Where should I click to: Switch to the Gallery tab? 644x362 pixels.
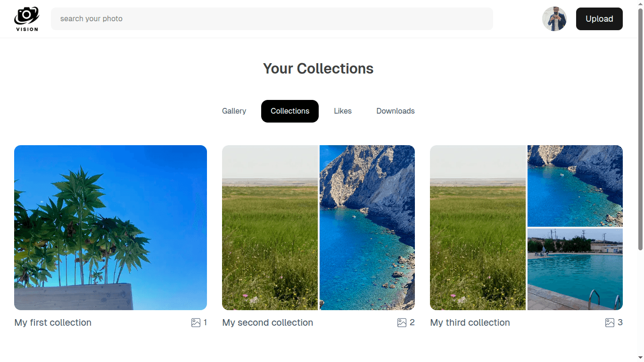click(x=234, y=111)
